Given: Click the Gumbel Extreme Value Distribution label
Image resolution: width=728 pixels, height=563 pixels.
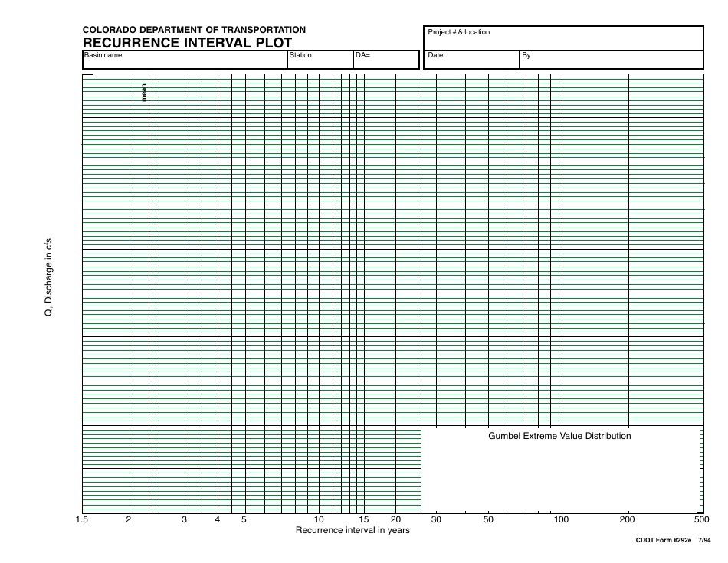Looking at the screenshot, I should coord(558,435).
